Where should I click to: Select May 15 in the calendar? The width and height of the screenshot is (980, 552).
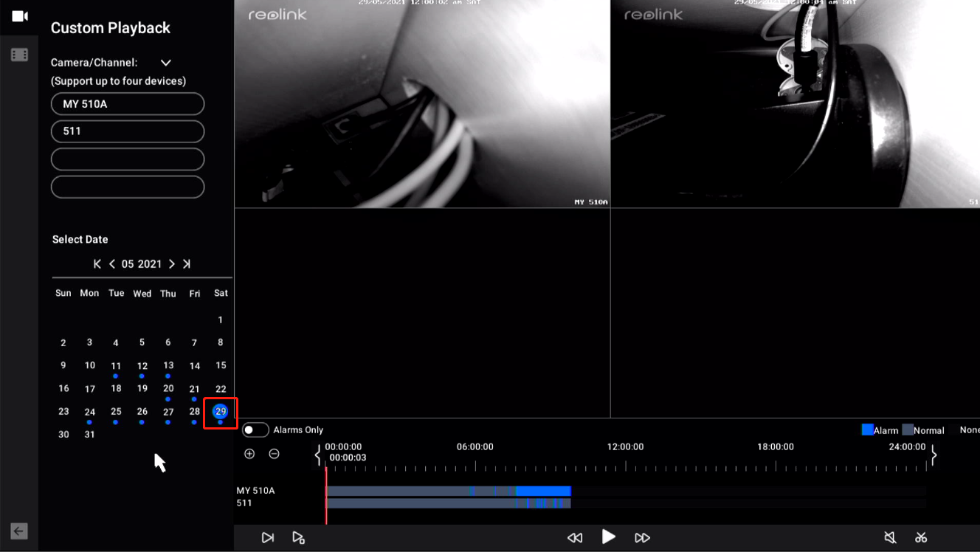[221, 365]
